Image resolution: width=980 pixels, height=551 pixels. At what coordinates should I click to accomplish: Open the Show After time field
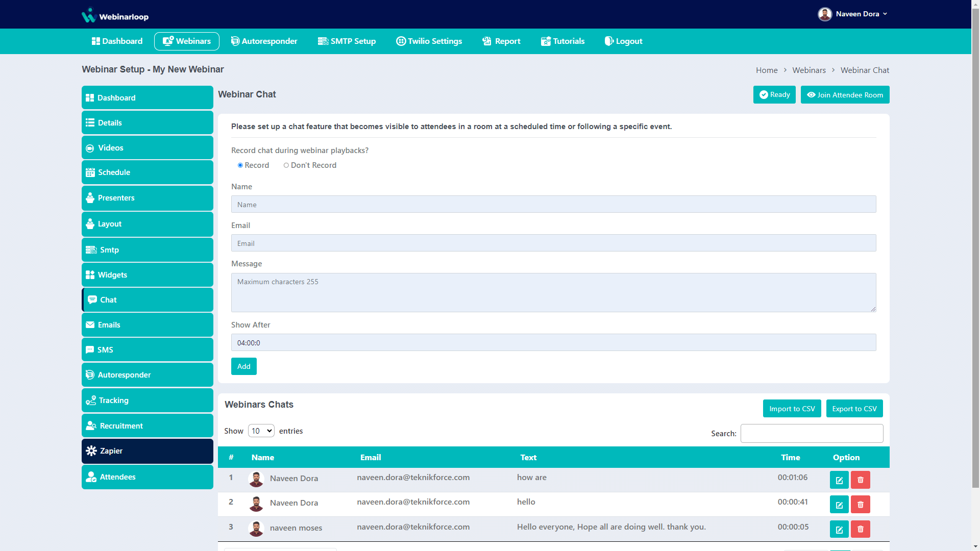click(x=553, y=343)
